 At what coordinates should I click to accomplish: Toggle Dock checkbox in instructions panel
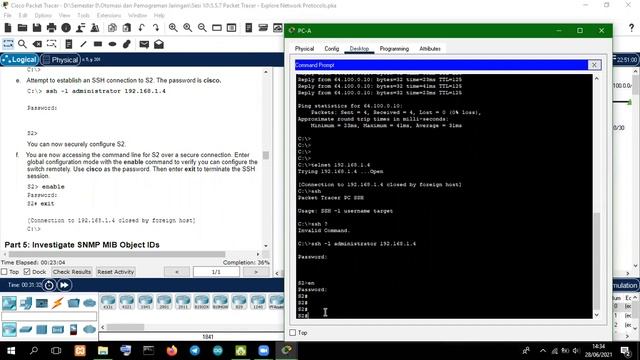(x=27, y=272)
